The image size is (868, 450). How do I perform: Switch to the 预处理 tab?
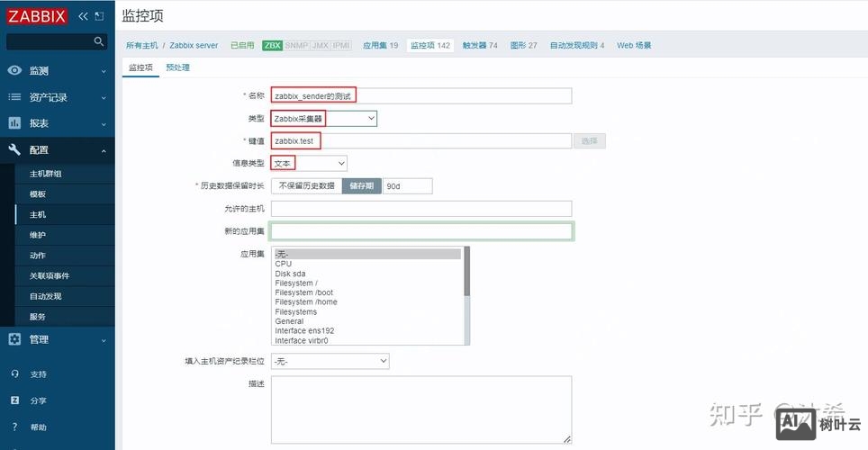click(177, 67)
